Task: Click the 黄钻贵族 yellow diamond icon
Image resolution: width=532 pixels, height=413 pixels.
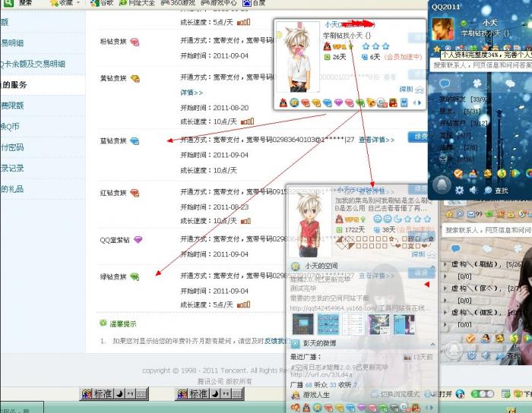Action: tap(135, 79)
